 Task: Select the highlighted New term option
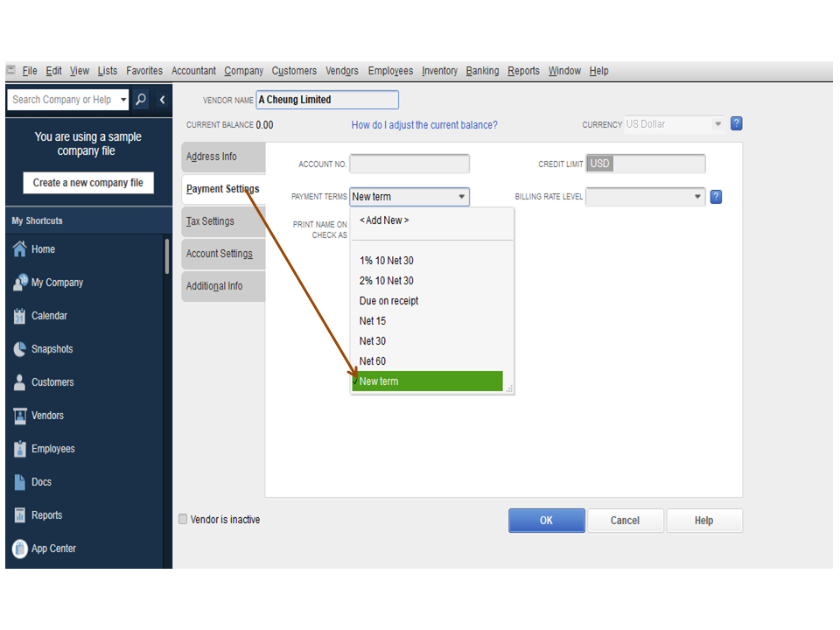point(427,381)
